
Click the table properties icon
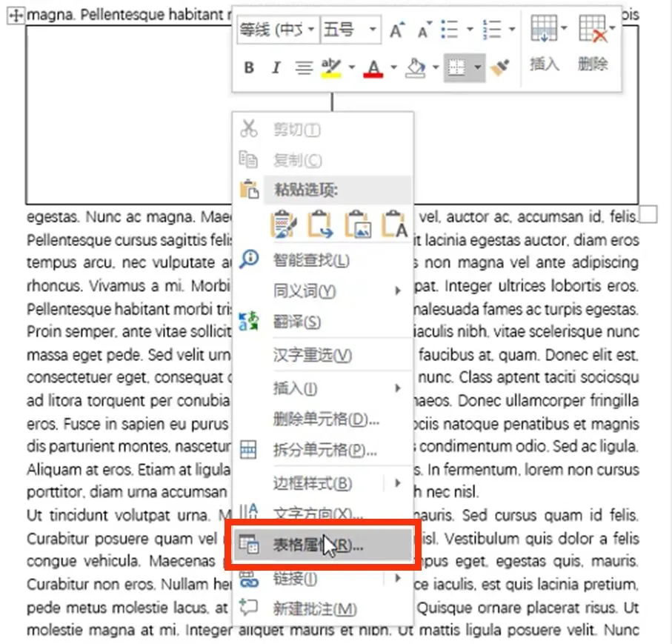[x=249, y=544]
